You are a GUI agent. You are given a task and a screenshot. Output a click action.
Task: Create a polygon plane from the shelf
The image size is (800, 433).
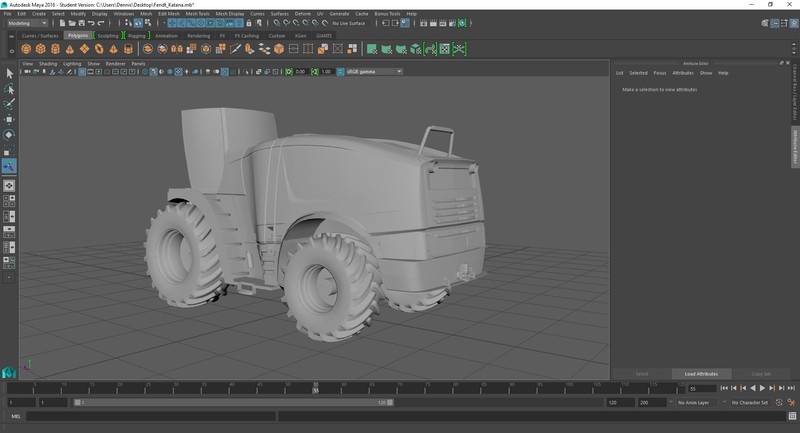(x=84, y=49)
